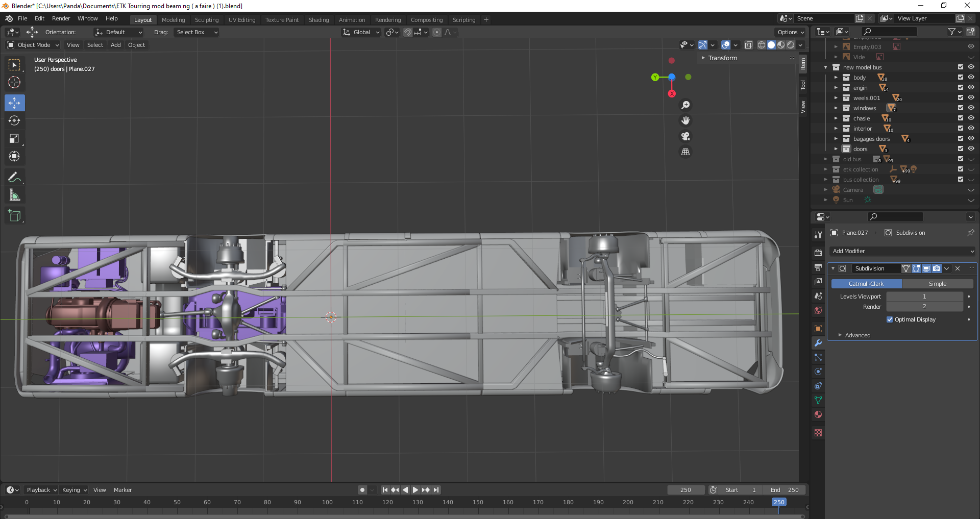Viewport: 980px width, 519px height.
Task: Open the Object Data green triangle tab
Action: coord(818,400)
